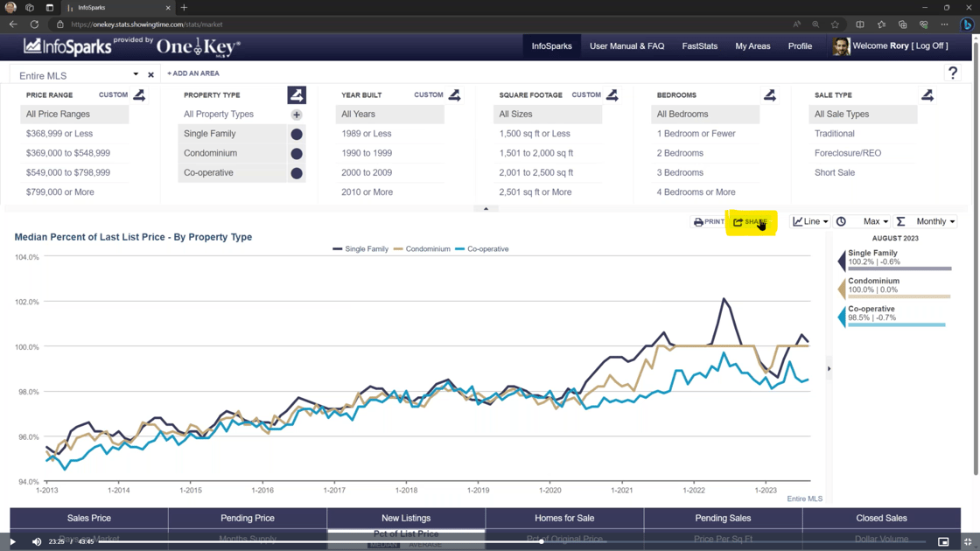Select the $368,999 or Less price range

click(59, 134)
